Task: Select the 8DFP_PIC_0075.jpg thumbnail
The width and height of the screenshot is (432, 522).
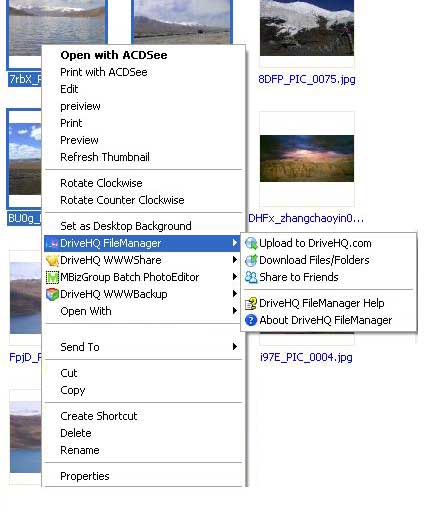Action: pos(307,28)
